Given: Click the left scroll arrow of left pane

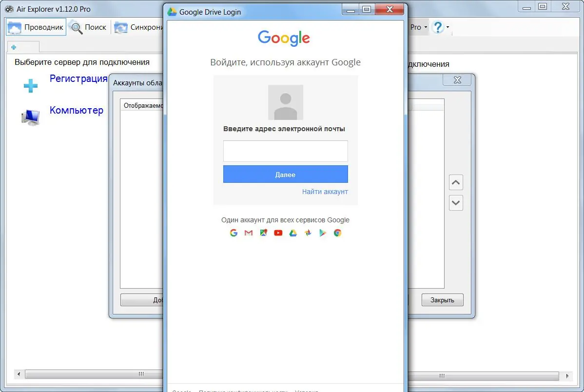Looking at the screenshot, I should click(x=19, y=374).
